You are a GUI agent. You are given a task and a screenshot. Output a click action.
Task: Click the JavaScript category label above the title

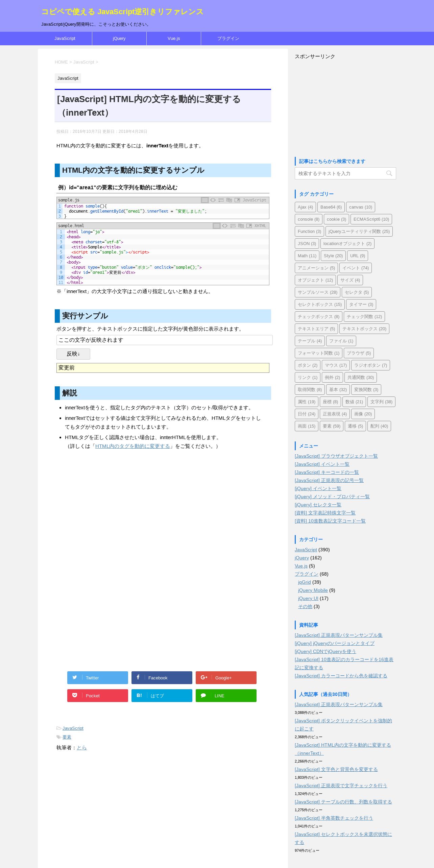pos(68,78)
